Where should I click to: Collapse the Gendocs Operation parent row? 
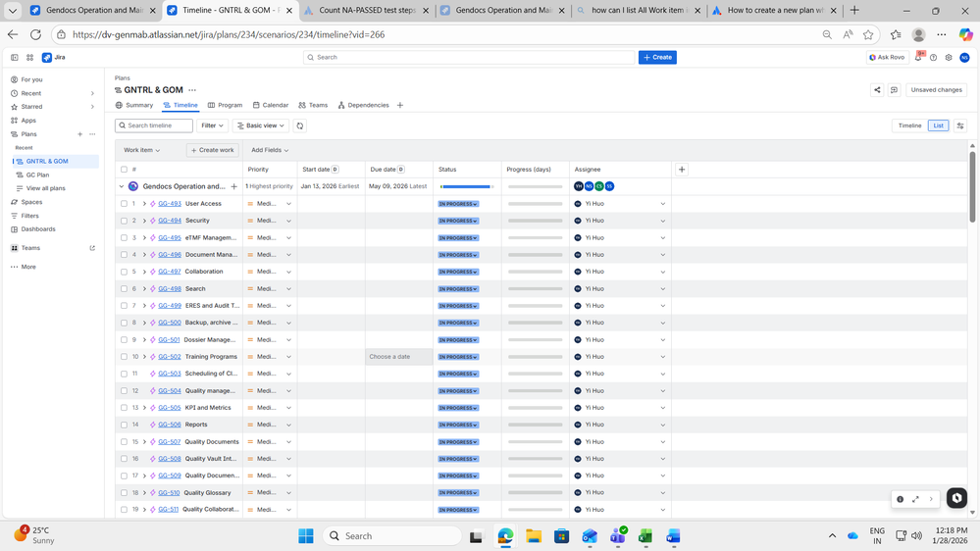pyautogui.click(x=122, y=186)
